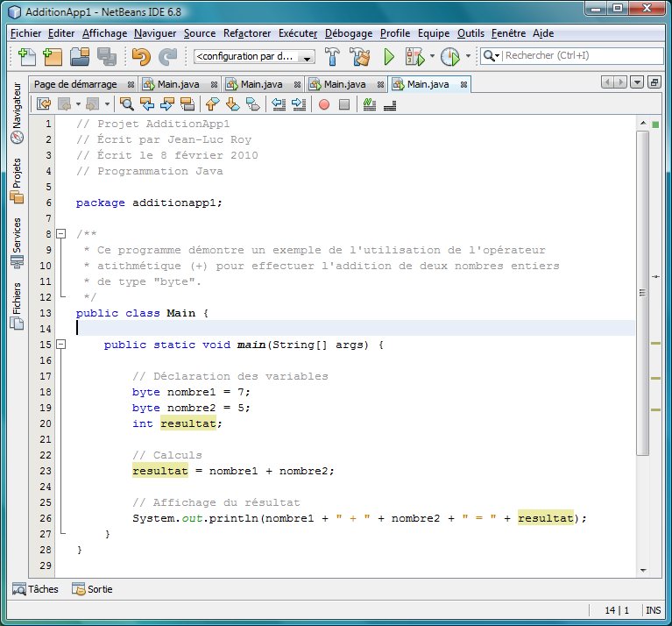Click the scrollbar down arrow
This screenshot has height=626, width=672.
click(x=643, y=570)
